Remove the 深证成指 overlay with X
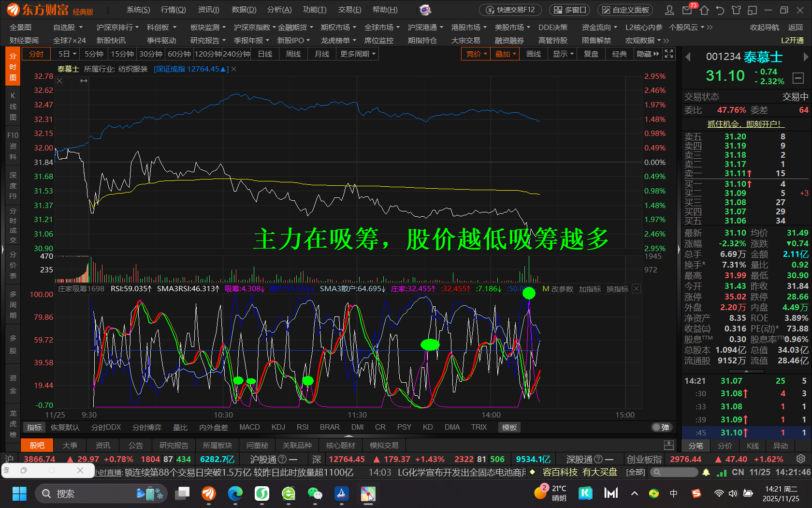The height and width of the screenshot is (508, 812). coord(234,69)
